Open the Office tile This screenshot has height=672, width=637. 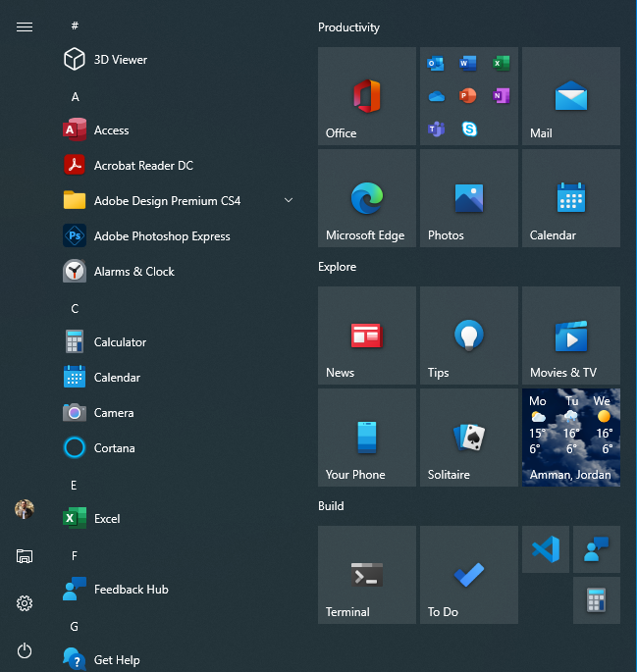pos(367,96)
